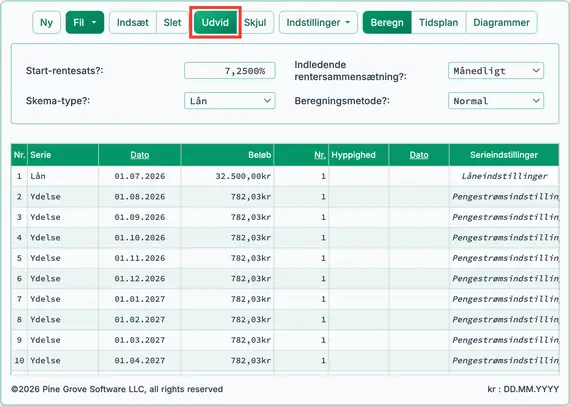Switch to the Beregn tab
The height and width of the screenshot is (406, 570).
[x=387, y=23]
